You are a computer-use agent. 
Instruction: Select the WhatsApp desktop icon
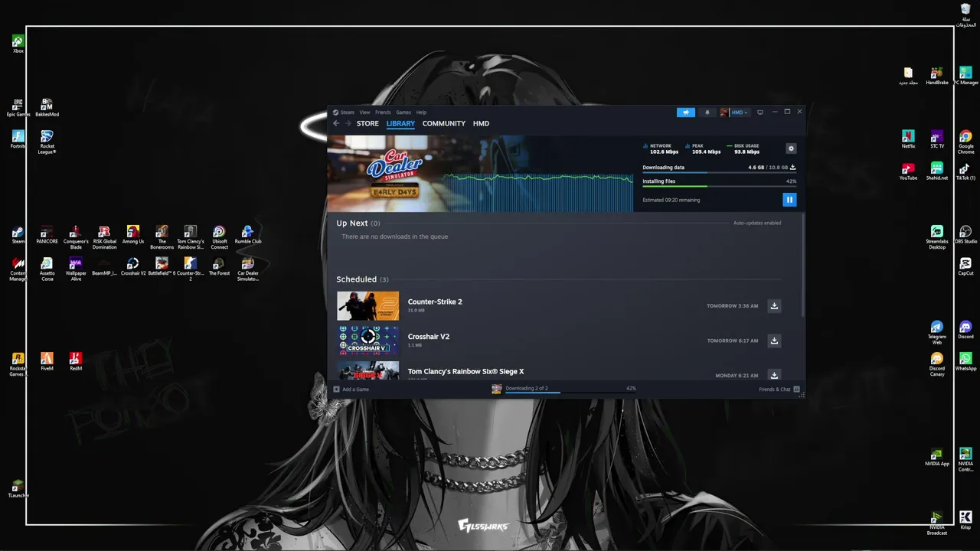tap(965, 361)
